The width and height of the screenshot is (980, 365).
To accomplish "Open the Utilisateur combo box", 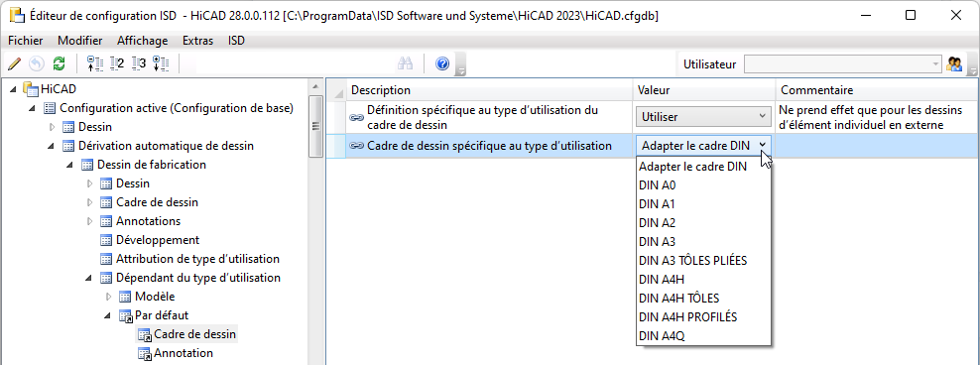I will pyautogui.click(x=842, y=63).
